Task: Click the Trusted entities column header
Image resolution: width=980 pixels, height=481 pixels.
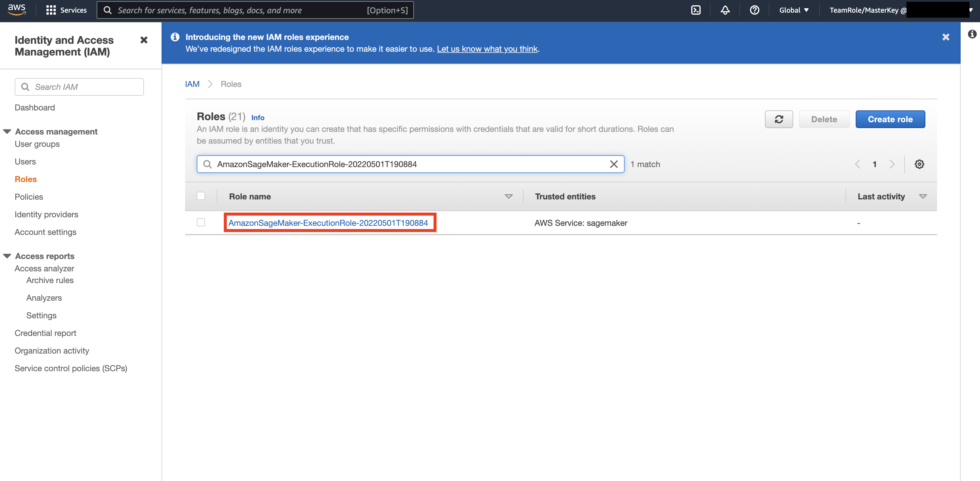Action: pyautogui.click(x=565, y=196)
